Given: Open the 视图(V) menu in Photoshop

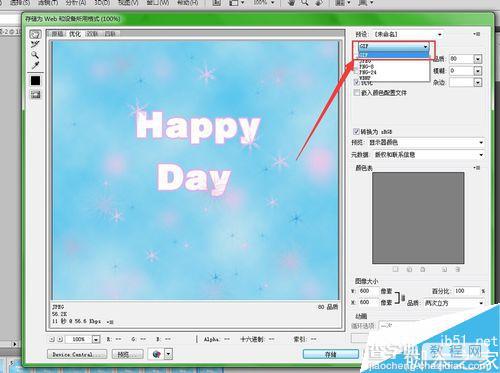Looking at the screenshot, I should click(128, 3).
